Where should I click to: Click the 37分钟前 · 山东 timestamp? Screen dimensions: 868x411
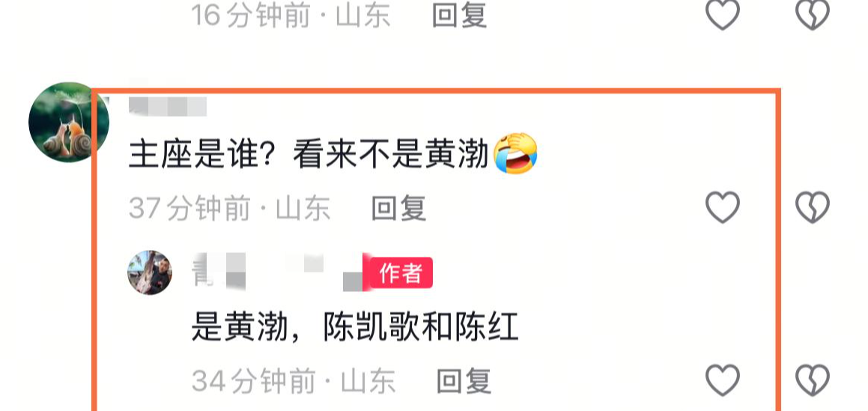point(230,209)
